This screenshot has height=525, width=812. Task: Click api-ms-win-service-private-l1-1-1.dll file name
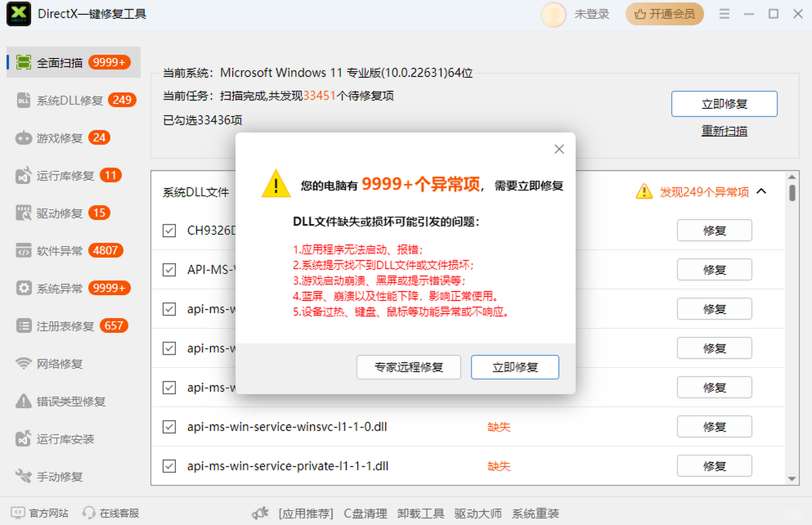click(x=288, y=466)
